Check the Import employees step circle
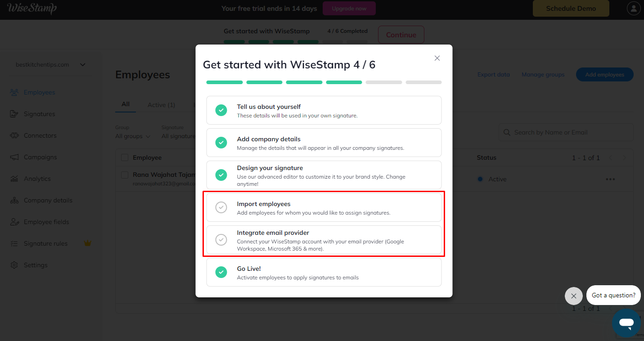644x341 pixels. (221, 207)
